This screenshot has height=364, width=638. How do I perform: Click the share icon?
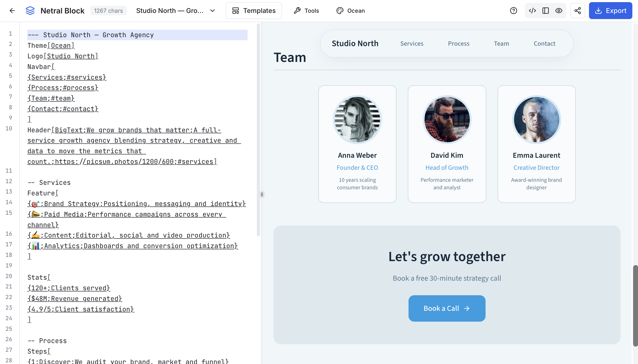(x=577, y=11)
